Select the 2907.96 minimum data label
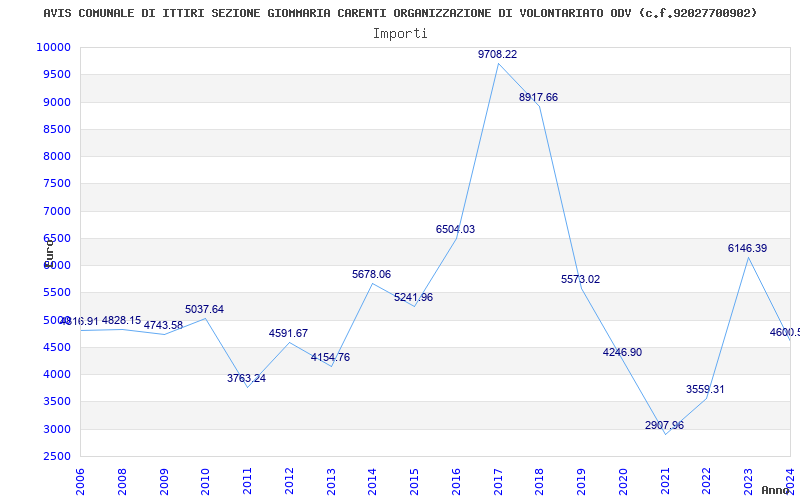 [x=664, y=425]
